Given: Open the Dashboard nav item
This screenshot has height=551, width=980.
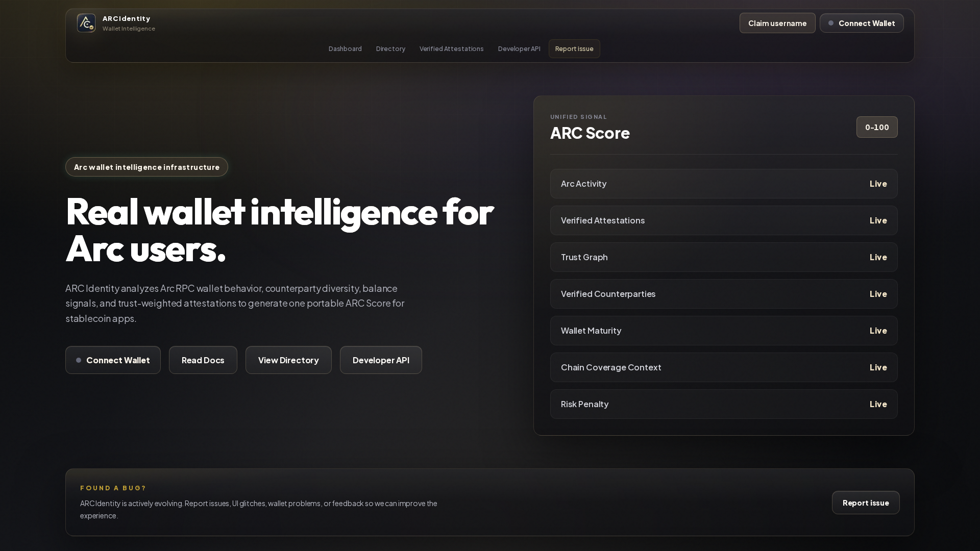Looking at the screenshot, I should coord(345,49).
